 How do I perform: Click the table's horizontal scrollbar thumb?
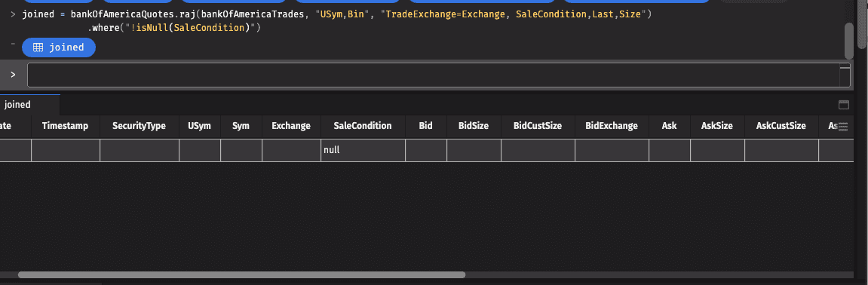241,274
